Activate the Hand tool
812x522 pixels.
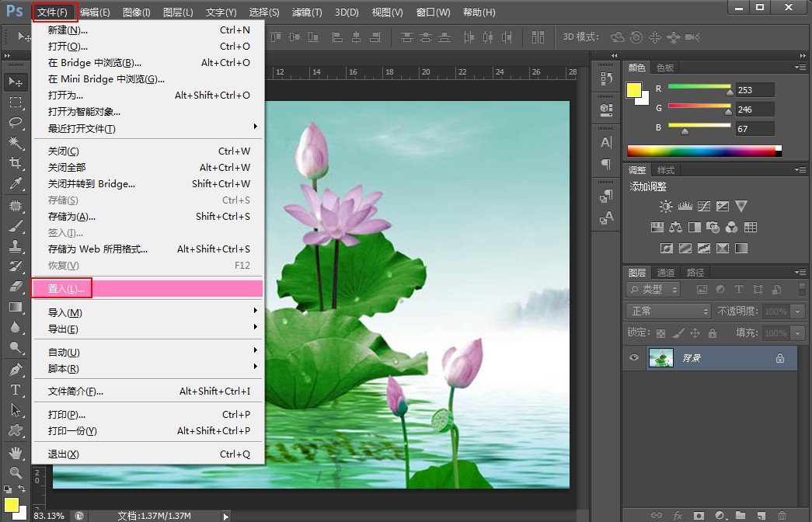point(15,452)
